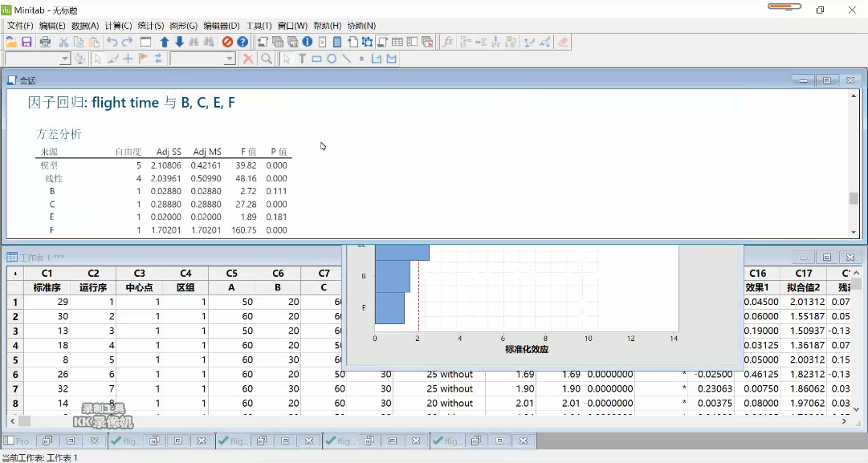Save the project with the floppy disk icon
Viewport: 868px width, 463px height.
pos(26,42)
